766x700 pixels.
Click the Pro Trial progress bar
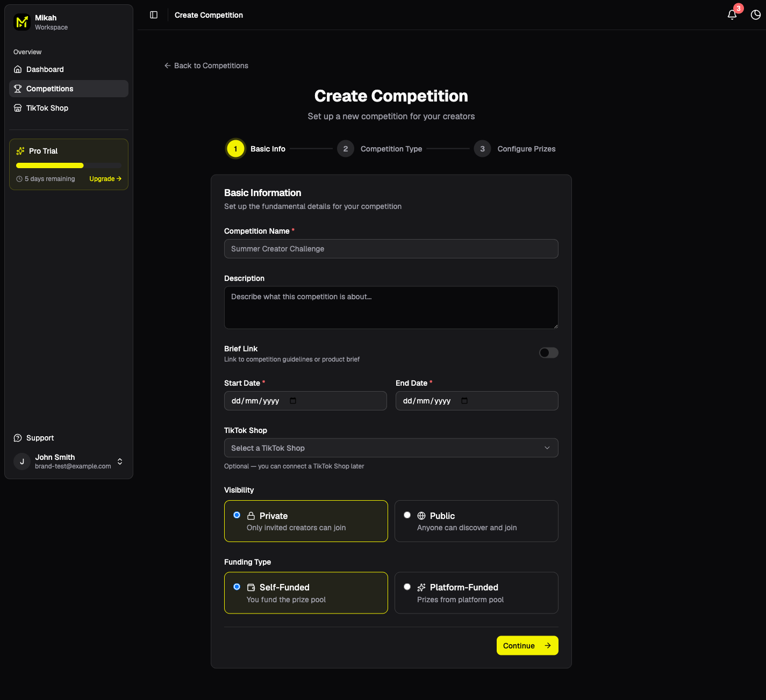69,165
